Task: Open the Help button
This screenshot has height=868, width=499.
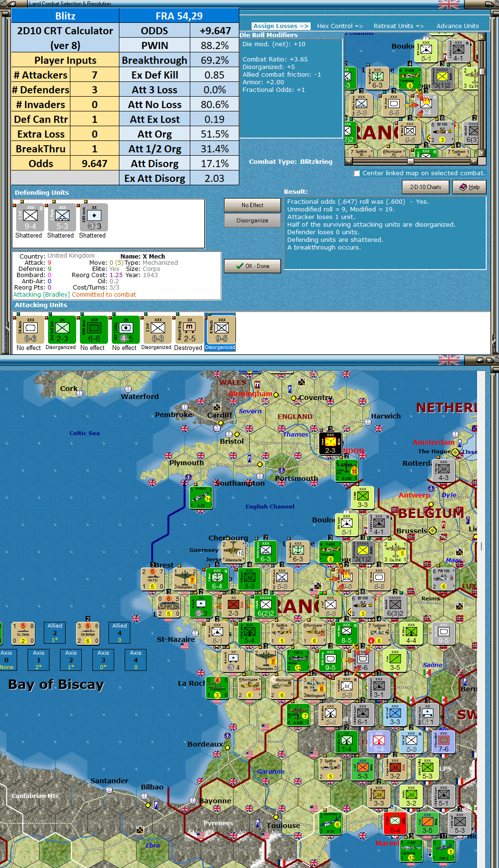Action: [470, 187]
